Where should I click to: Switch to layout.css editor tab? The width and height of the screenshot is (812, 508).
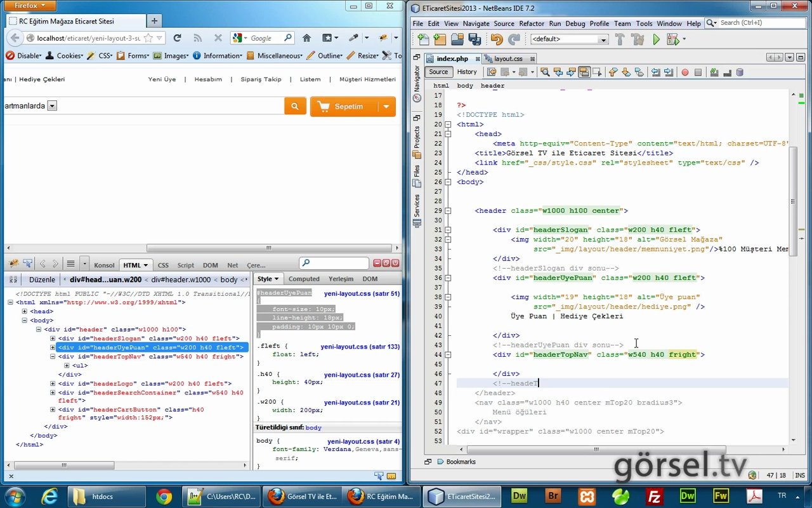(x=509, y=58)
